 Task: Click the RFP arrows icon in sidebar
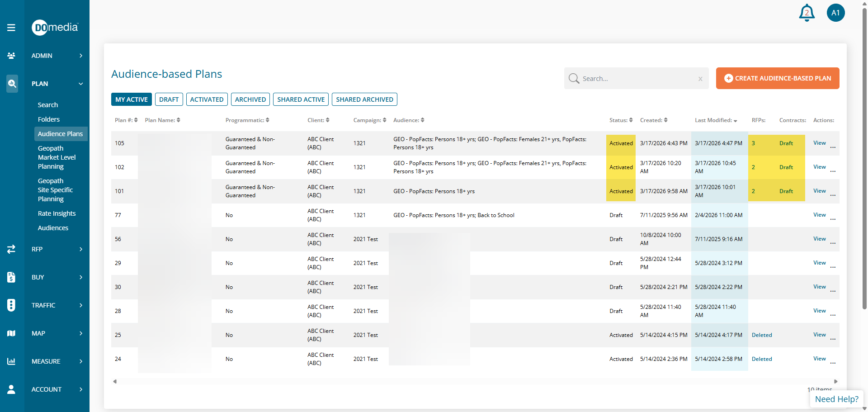11,249
